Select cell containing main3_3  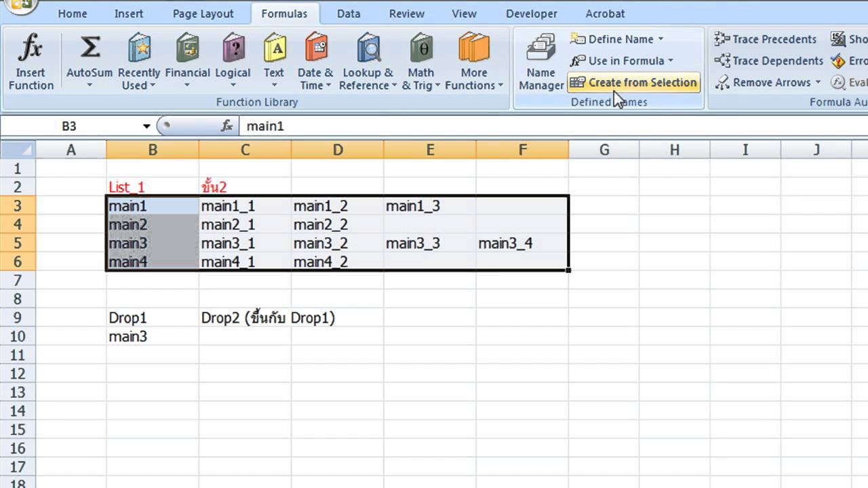coord(430,243)
